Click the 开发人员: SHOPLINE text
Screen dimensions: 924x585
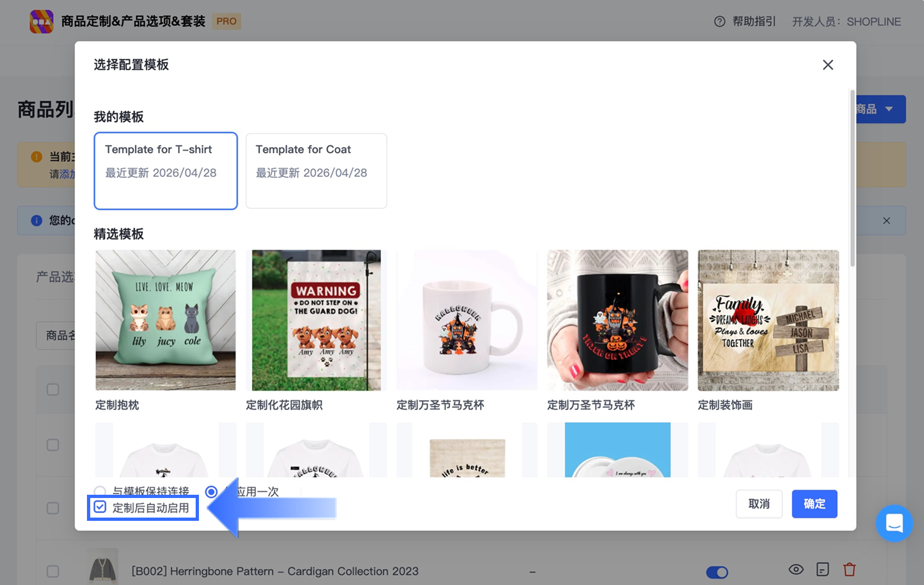[846, 22]
